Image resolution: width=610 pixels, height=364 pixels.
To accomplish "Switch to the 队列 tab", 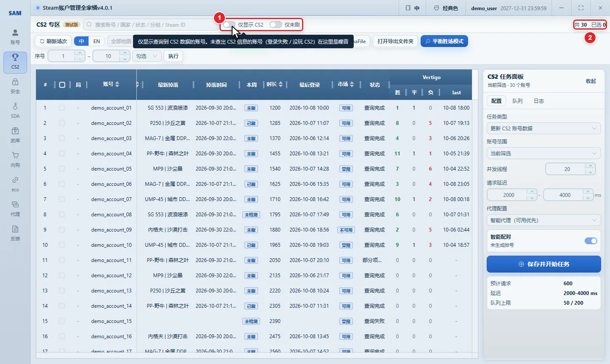I will click(518, 101).
